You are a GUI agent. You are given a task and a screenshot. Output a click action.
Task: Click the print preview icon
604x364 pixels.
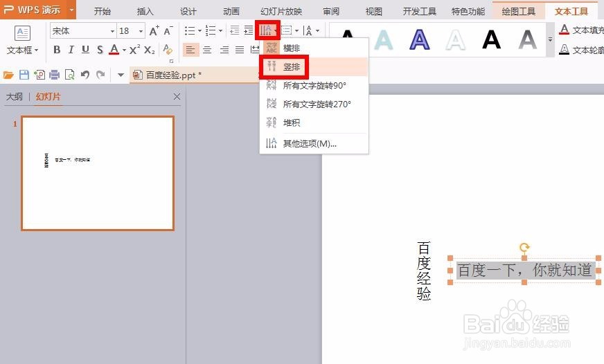[70, 75]
